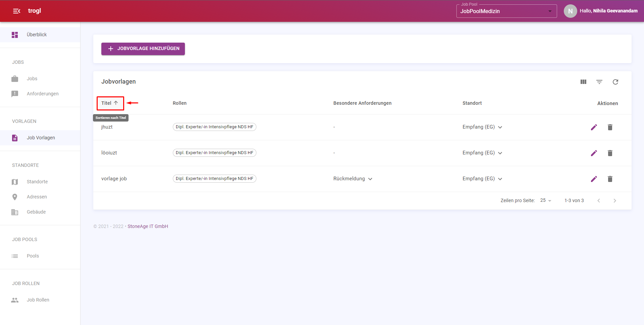Edit the vorlage job template
644x325 pixels.
[x=594, y=179]
